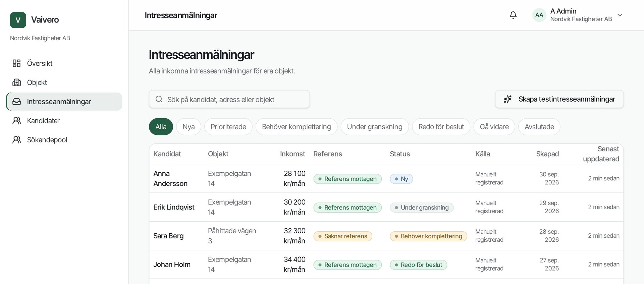Click Påhittade vägen 3 object cell
The image size is (644, 284).
[232, 236]
